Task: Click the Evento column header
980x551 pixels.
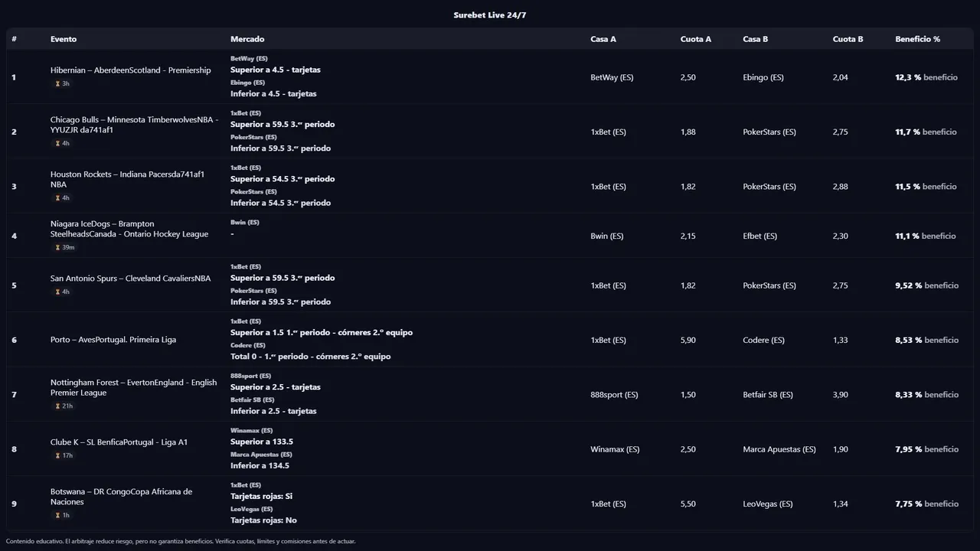Action: coord(64,39)
